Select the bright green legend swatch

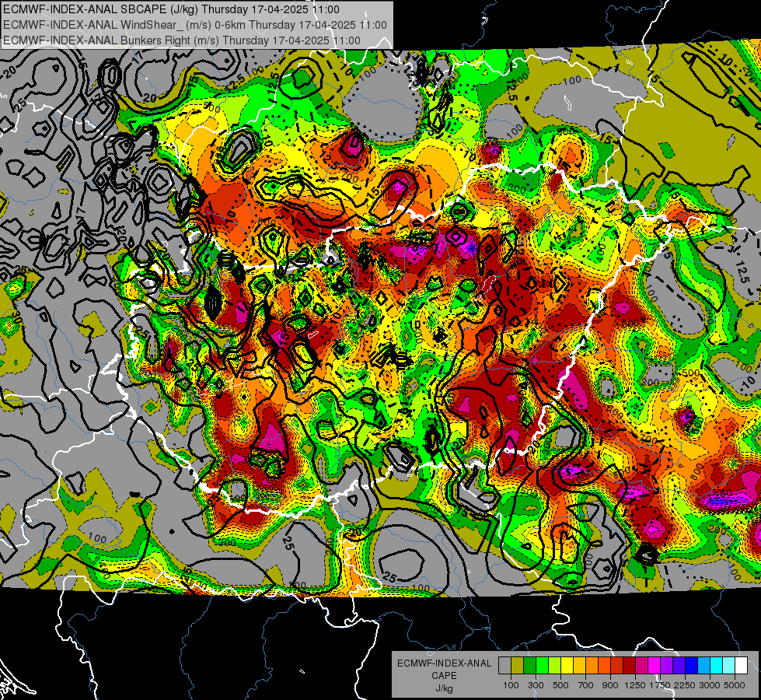click(x=542, y=666)
